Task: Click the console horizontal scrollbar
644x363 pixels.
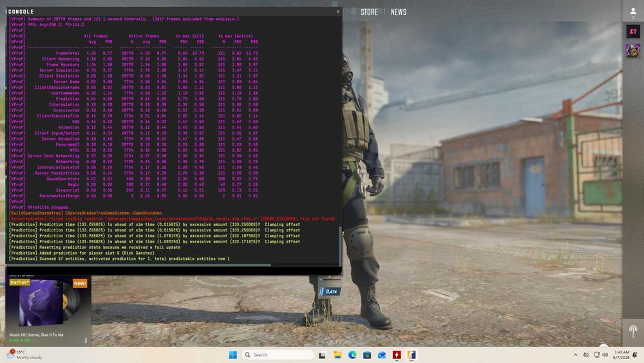Action: point(139,265)
